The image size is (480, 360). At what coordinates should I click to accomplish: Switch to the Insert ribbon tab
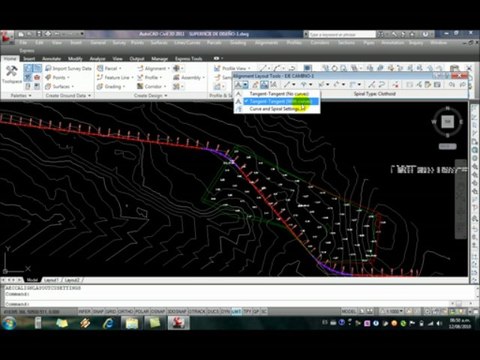coord(29,59)
